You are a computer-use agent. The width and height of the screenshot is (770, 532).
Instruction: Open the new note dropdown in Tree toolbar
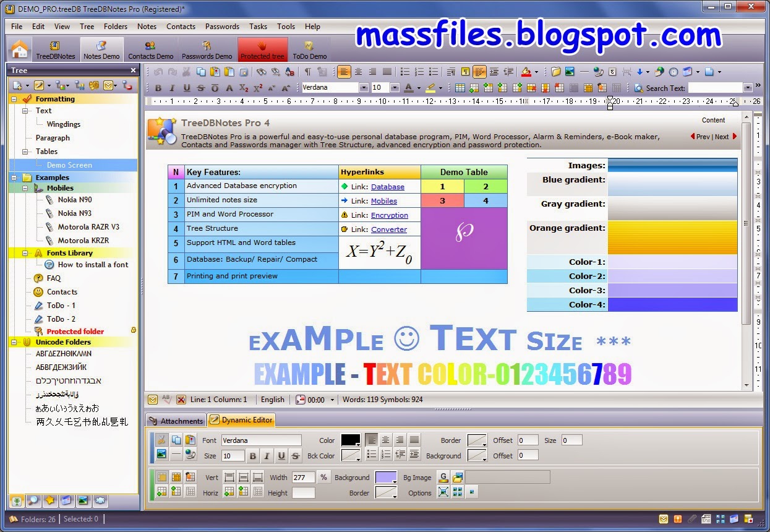tap(27, 85)
